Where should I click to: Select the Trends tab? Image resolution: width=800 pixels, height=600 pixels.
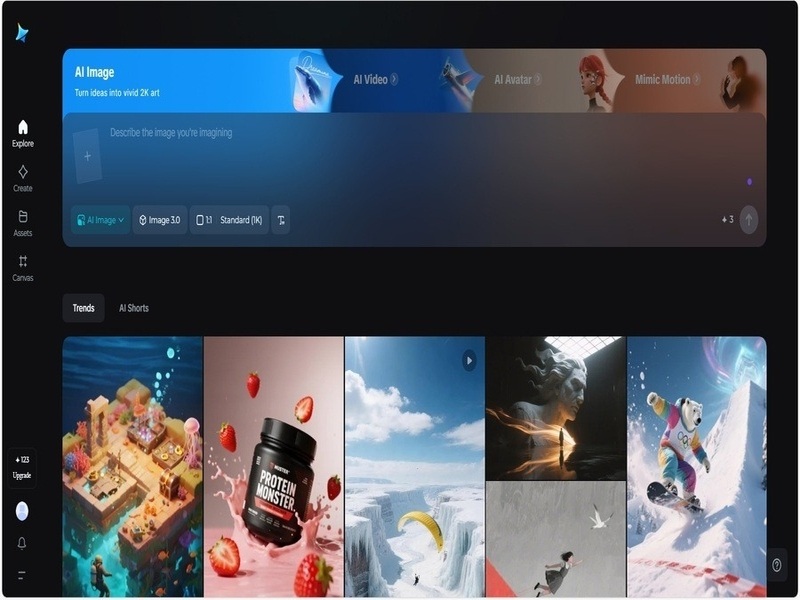tap(83, 308)
